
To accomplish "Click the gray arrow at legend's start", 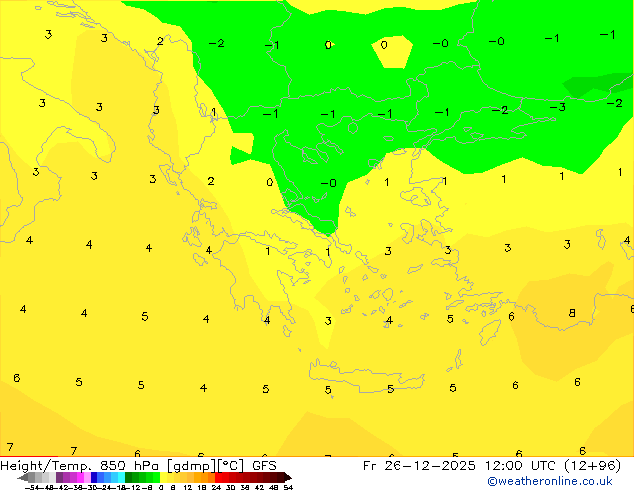I will (23, 477).
